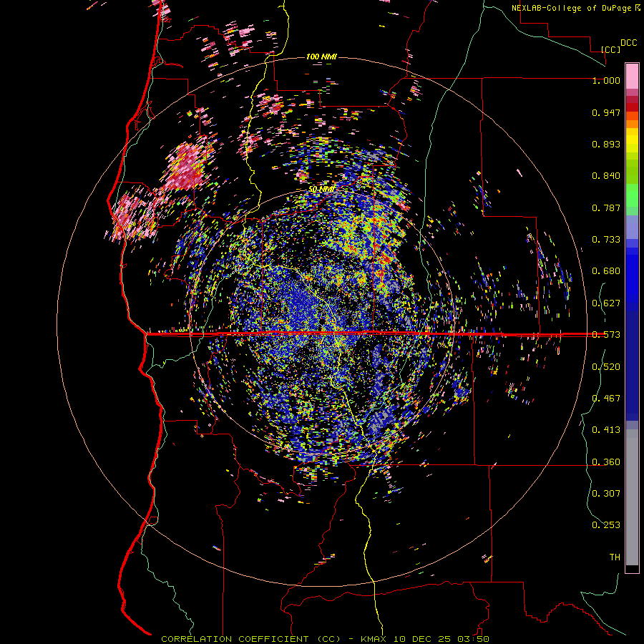Click the 0.307 scale label
This screenshot has width=644, height=644.
pyautogui.click(x=606, y=493)
